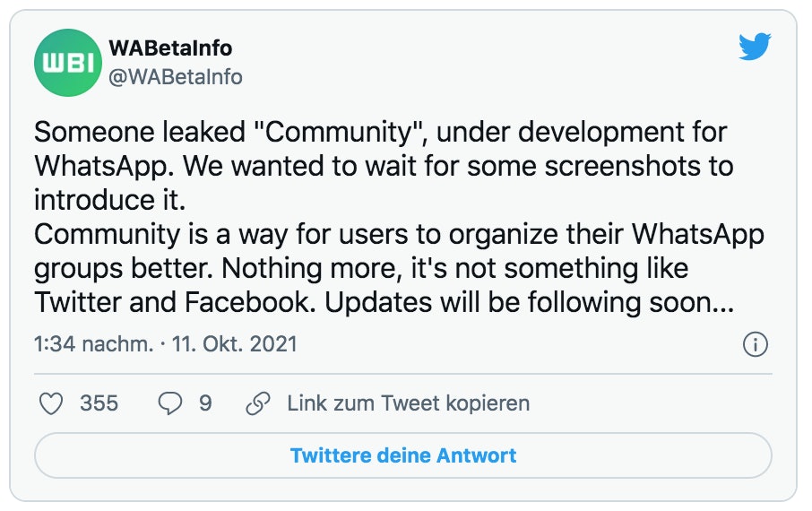Viewport: 812px width, 511px height.
Task: Click "Someone leaked" at the tweet start
Action: (134, 133)
